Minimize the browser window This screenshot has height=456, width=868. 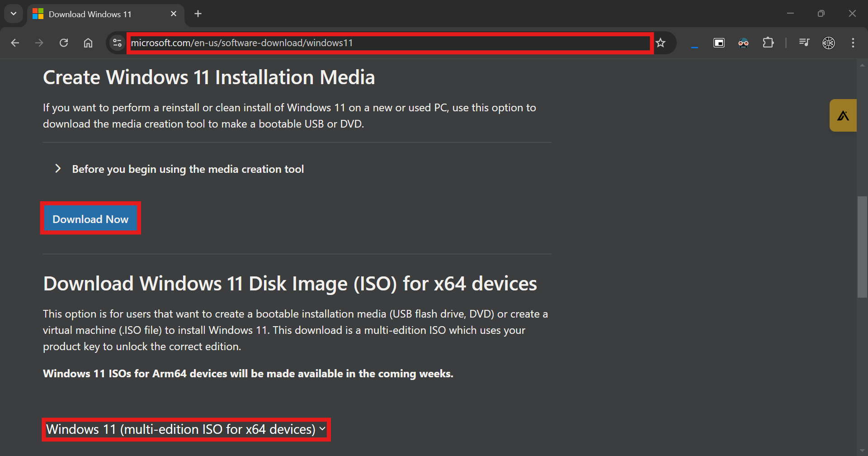(x=790, y=14)
